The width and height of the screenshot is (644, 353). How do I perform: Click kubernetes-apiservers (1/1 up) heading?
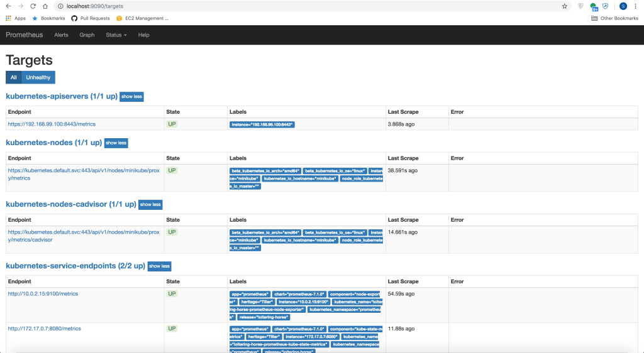point(62,96)
